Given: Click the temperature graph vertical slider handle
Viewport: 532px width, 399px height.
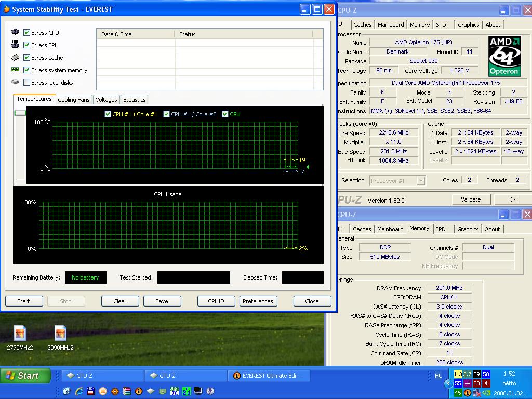Looking at the screenshot, I should pyautogui.click(x=20, y=113).
